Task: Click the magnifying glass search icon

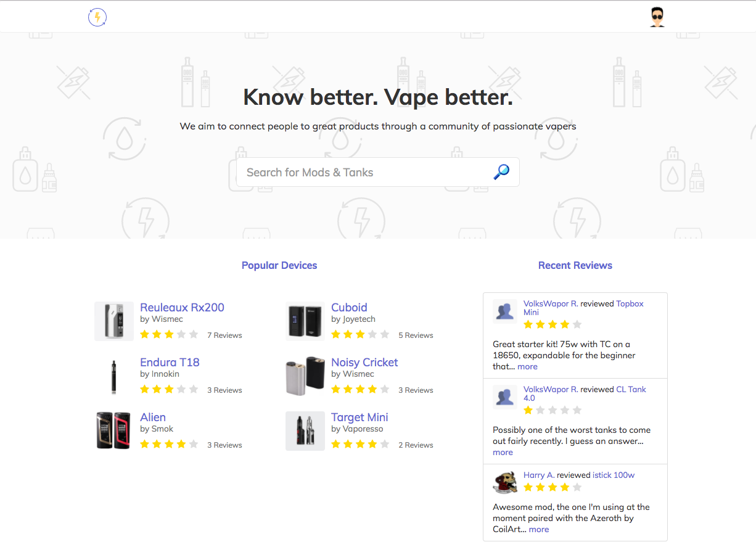Action: (x=501, y=172)
